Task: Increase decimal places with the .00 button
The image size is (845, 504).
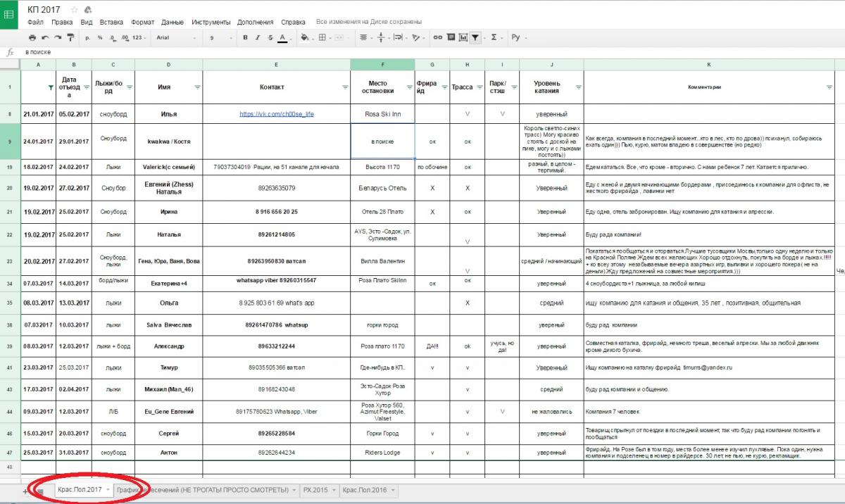Action: click(x=125, y=37)
